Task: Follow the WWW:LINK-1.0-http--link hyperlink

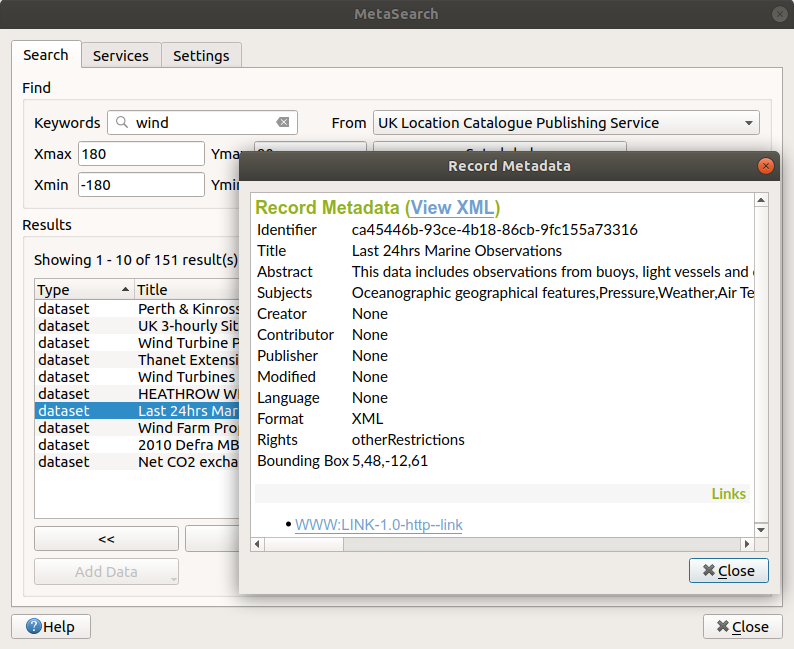Action: click(378, 525)
